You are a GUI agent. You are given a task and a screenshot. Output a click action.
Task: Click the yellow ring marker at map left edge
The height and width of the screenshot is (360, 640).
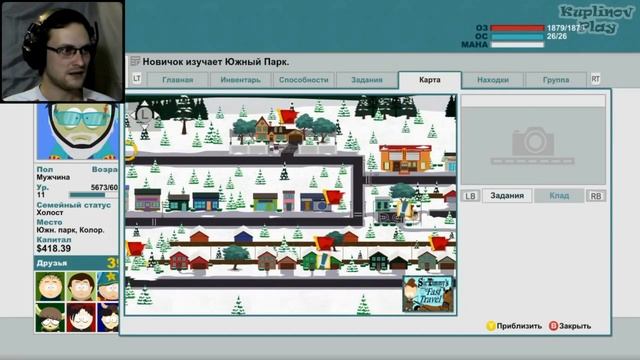click(x=131, y=150)
